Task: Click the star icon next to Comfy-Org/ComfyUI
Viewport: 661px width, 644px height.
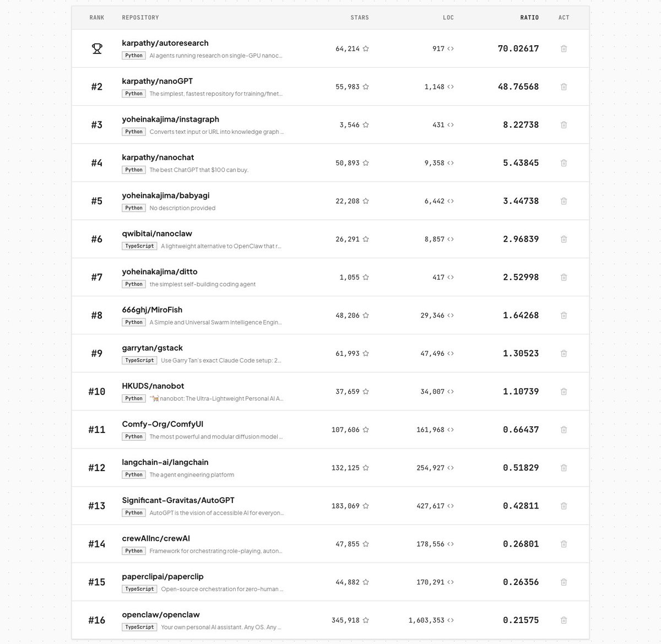Action: (x=365, y=429)
